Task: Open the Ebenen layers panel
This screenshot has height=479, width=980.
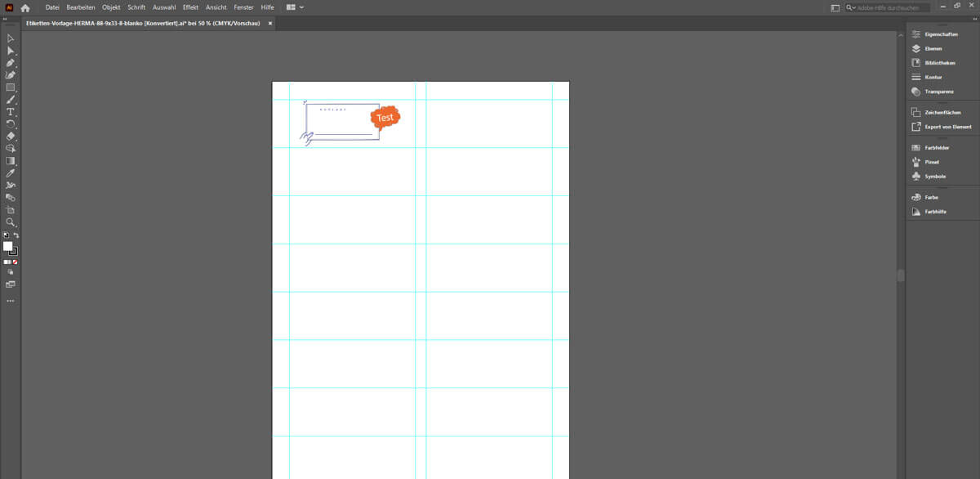Action: pyautogui.click(x=933, y=49)
